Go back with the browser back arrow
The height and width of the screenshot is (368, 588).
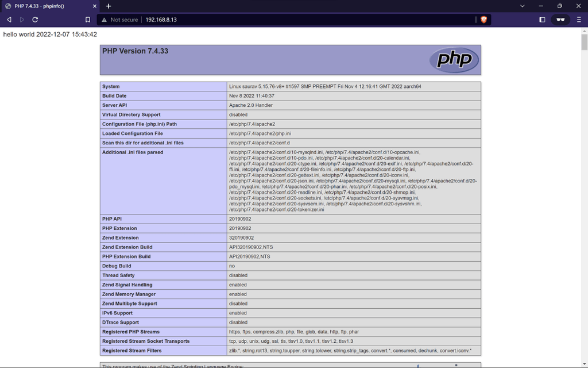click(9, 20)
